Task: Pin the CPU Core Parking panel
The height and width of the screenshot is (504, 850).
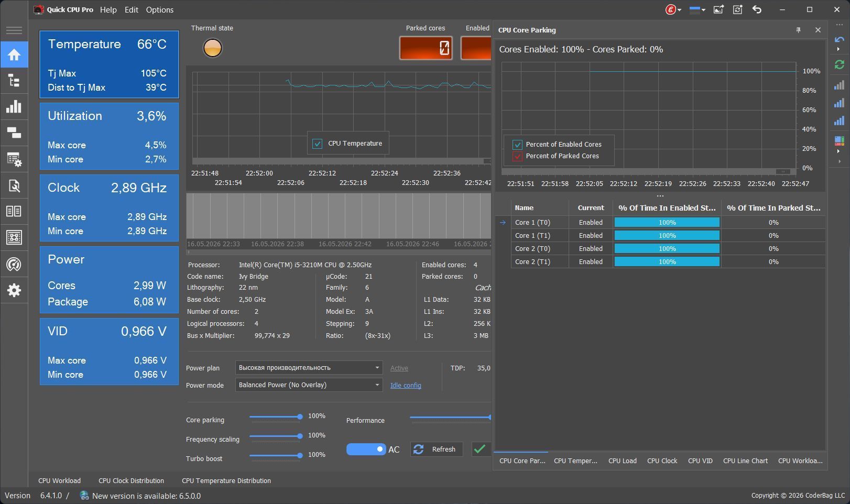Action: coord(798,30)
